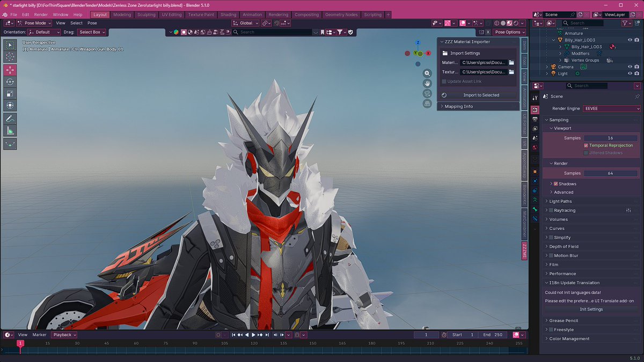Open the Pose Mode dropdown
The width and height of the screenshot is (644, 362).
coord(34,24)
